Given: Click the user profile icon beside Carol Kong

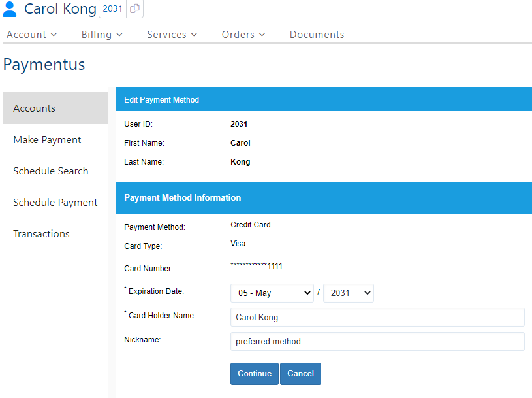Looking at the screenshot, I should pos(9,9).
